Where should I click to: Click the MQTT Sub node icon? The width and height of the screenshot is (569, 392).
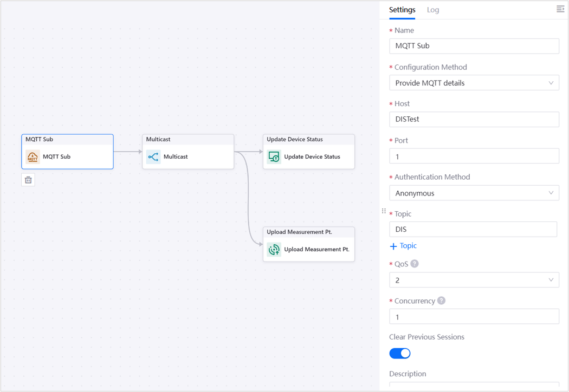(33, 157)
